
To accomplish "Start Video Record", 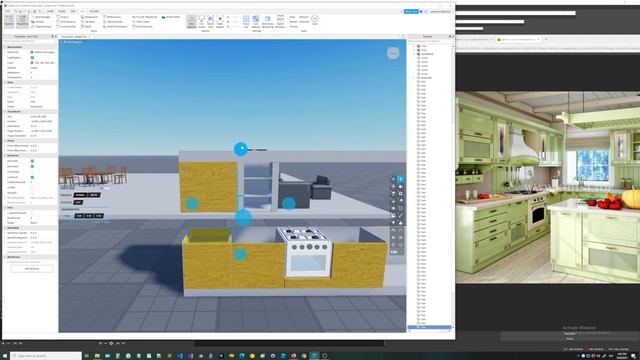I will (220, 22).
